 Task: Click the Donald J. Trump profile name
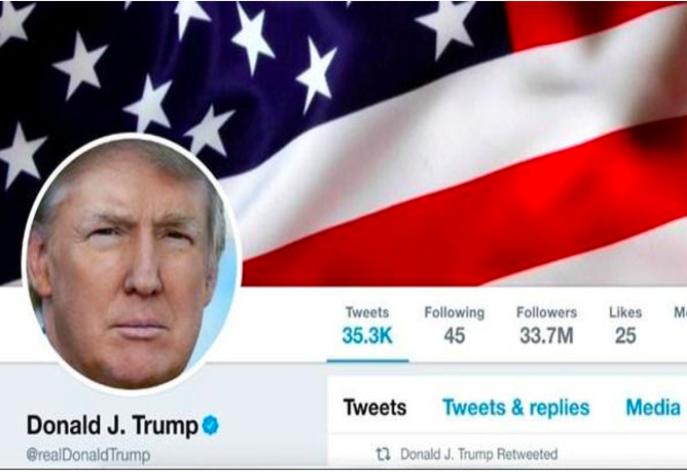click(x=112, y=426)
